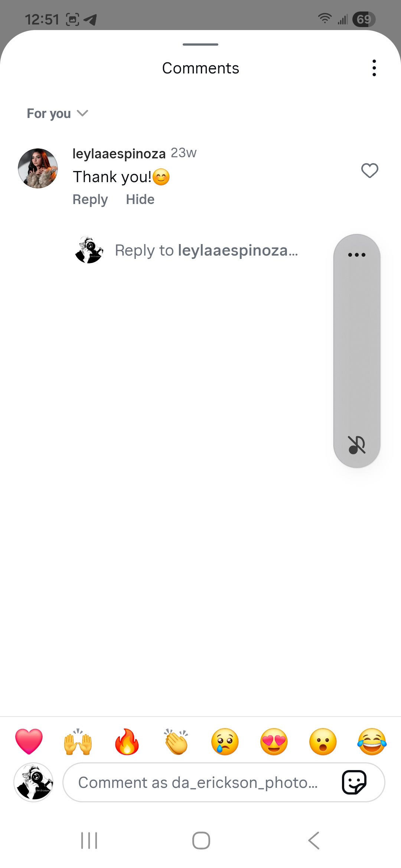401x868 pixels.
Task: Insert the raised hands emoji
Action: pyautogui.click(x=78, y=742)
